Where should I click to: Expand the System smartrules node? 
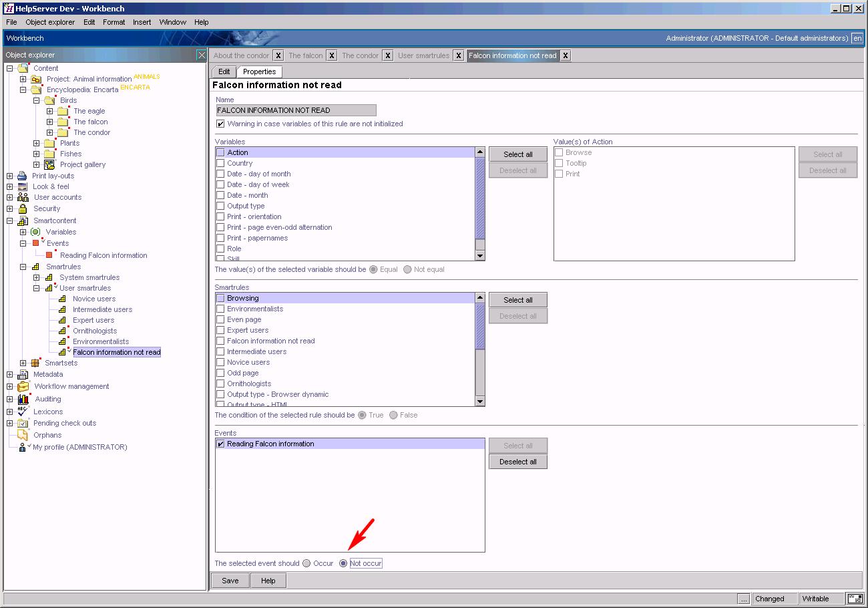coord(37,277)
